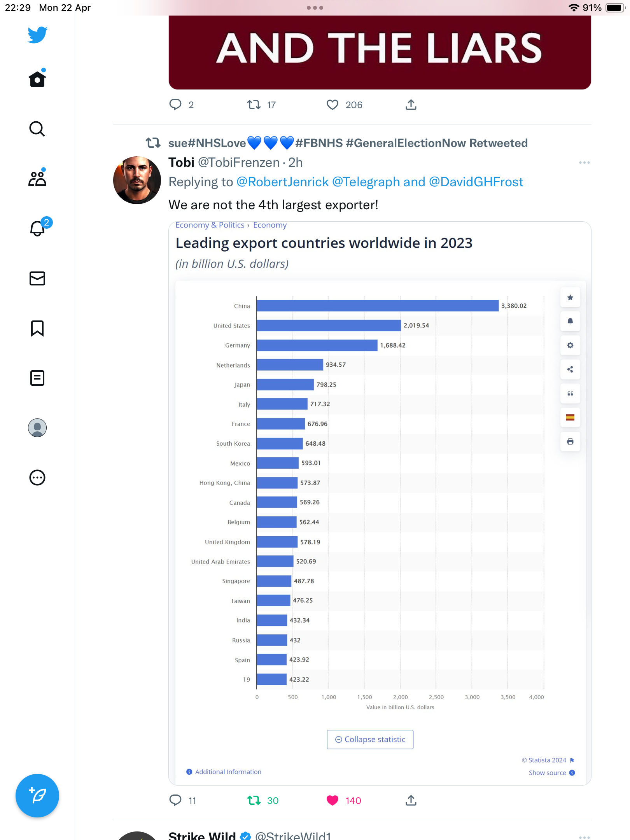The width and height of the screenshot is (630, 840).
Task: Open the export countries chart image
Action: tap(380, 503)
